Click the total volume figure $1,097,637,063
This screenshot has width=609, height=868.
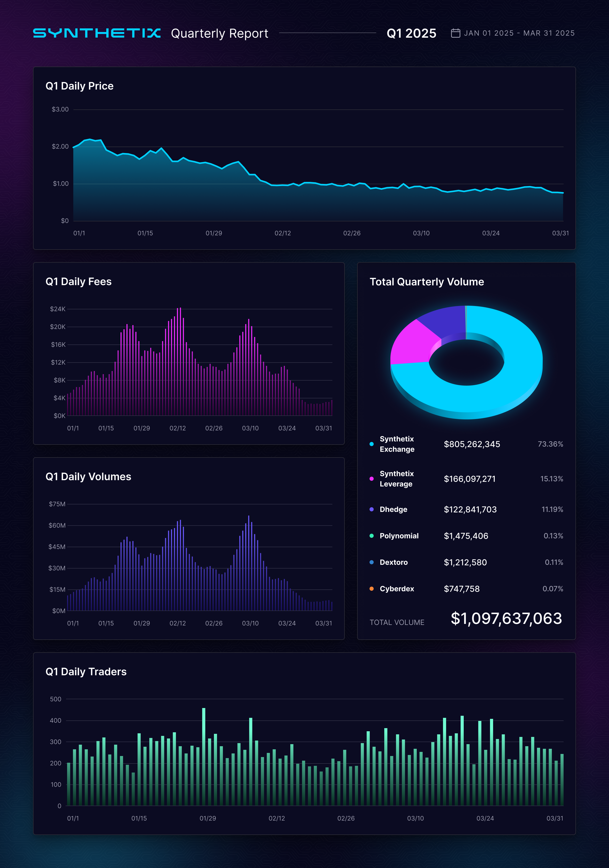(506, 619)
